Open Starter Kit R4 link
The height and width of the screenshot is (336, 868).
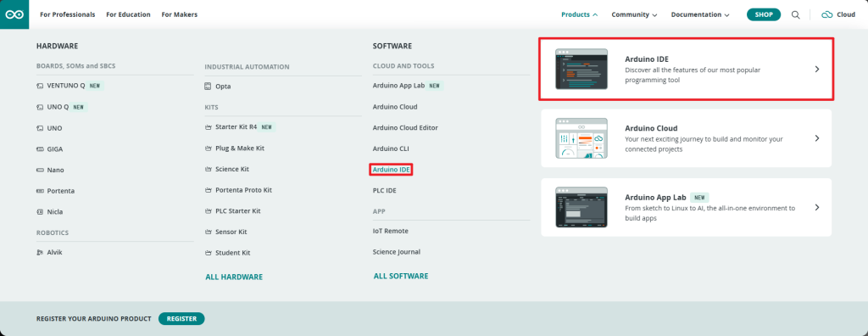(x=236, y=127)
